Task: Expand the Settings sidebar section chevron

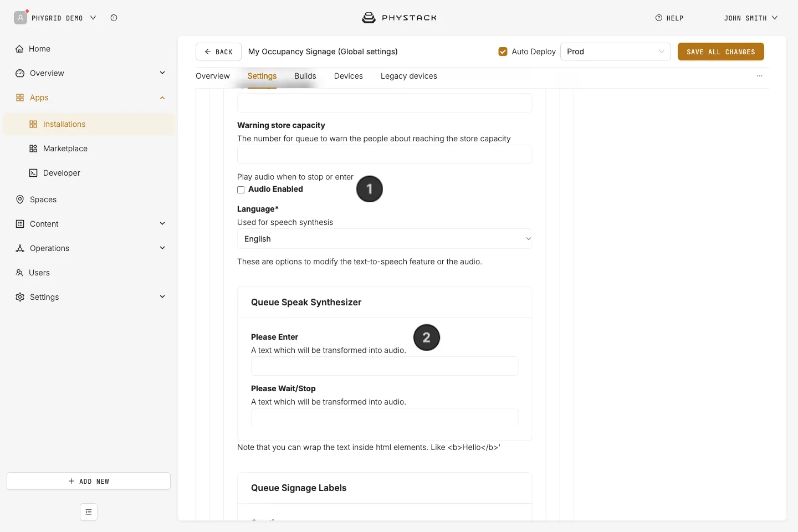Action: tap(162, 297)
